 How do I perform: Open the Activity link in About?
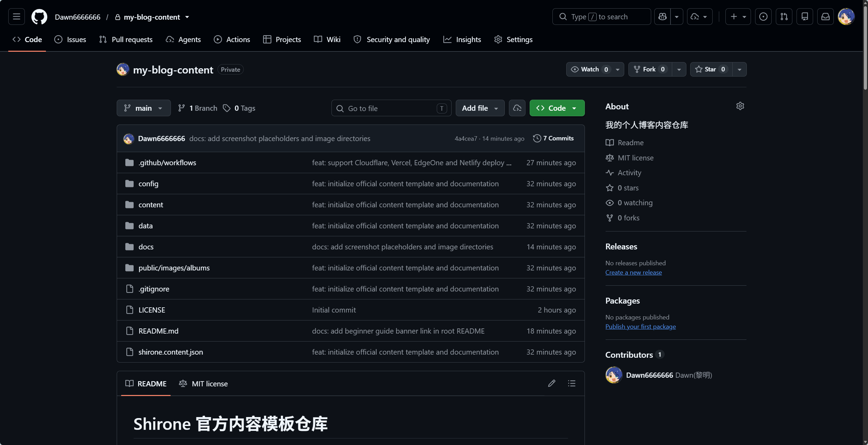pyautogui.click(x=623, y=172)
